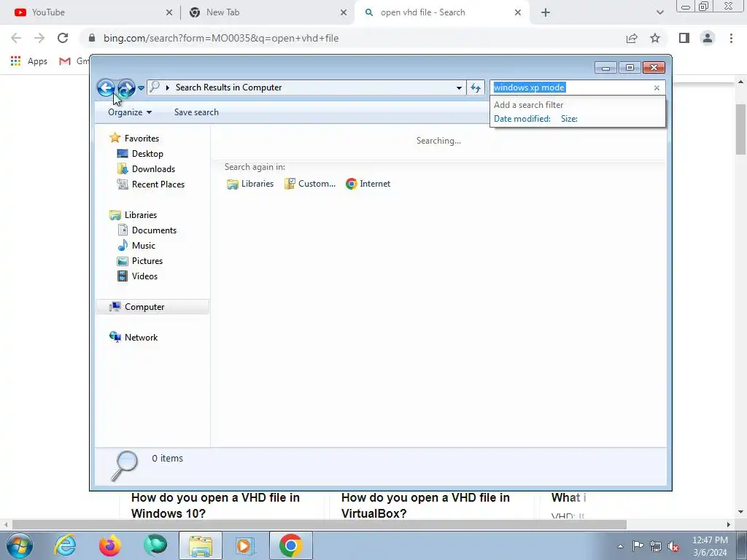Screen dimensions: 747x560
Task: Click Chrome forward button
Action: click(39, 38)
